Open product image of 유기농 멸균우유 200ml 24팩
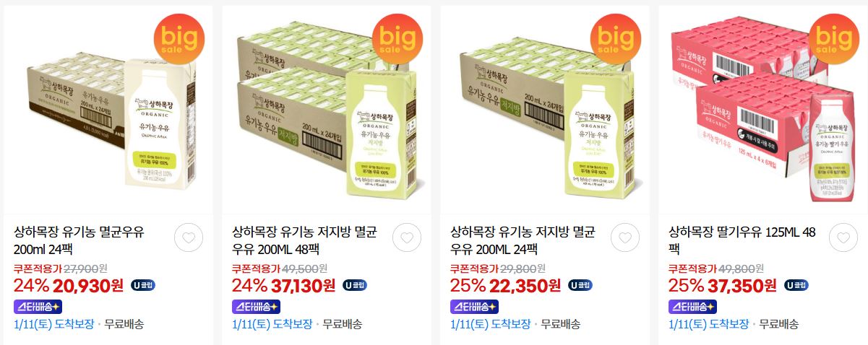Viewport: 868px width, 345px height. click(108, 110)
